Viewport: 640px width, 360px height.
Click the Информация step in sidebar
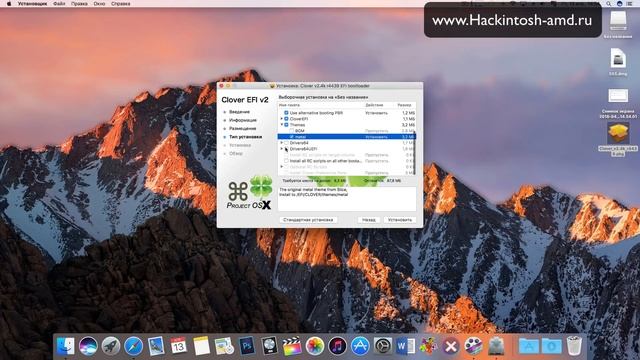pos(243,120)
